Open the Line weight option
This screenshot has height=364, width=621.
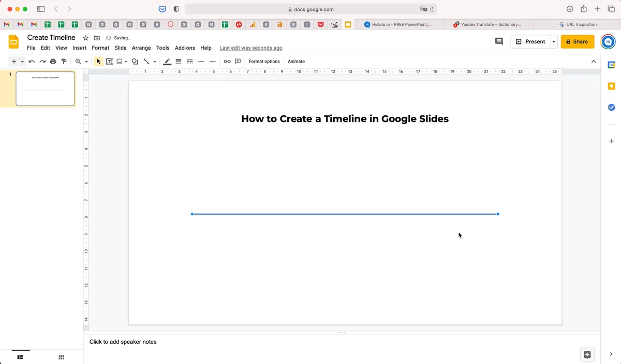[x=179, y=62]
